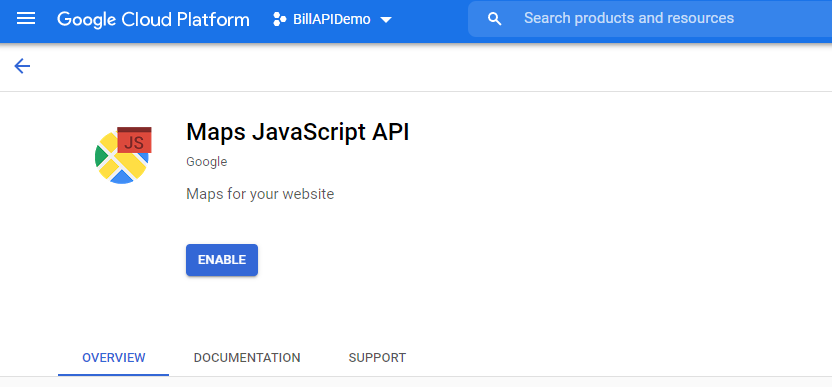Switch to the Documentation tab
Screen dimensions: 832x387
[247, 358]
